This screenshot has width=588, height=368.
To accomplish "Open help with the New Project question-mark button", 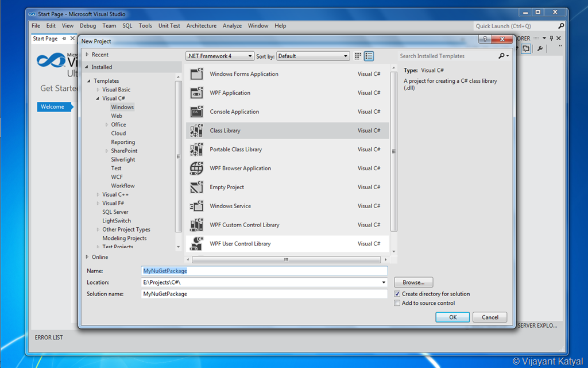I will pyautogui.click(x=485, y=39).
